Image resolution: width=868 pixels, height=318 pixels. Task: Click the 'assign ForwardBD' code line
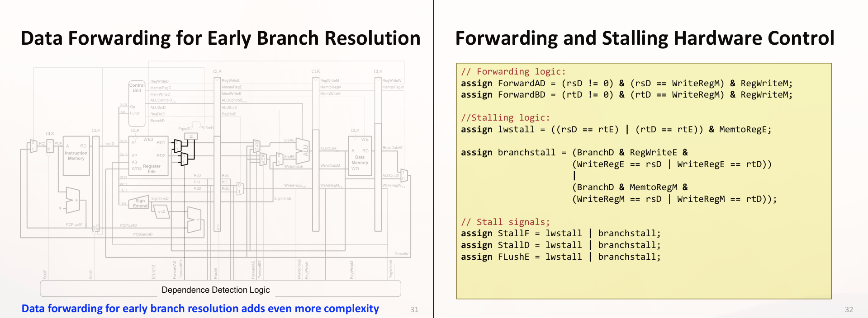tap(626, 95)
